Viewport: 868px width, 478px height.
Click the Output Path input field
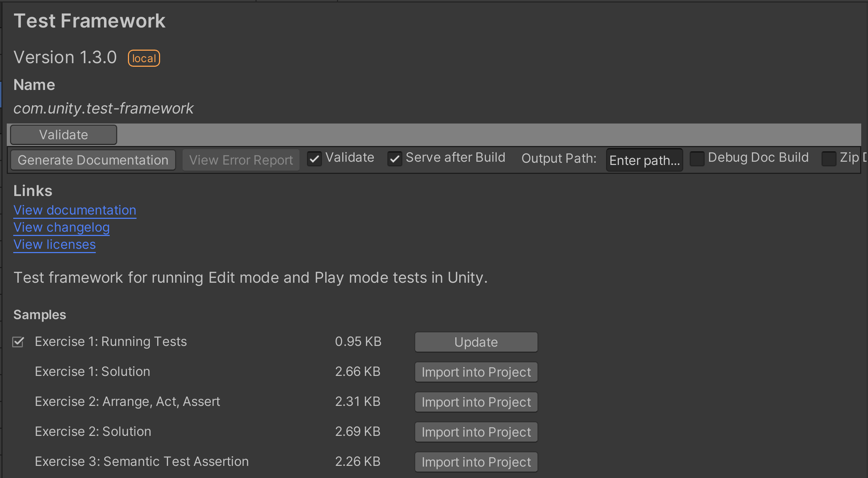coord(644,160)
